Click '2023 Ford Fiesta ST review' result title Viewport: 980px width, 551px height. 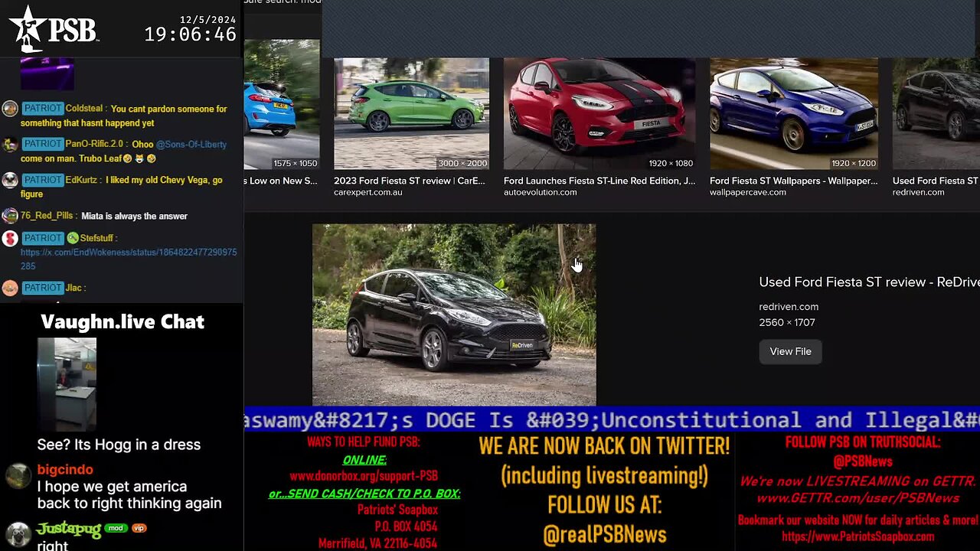point(410,181)
